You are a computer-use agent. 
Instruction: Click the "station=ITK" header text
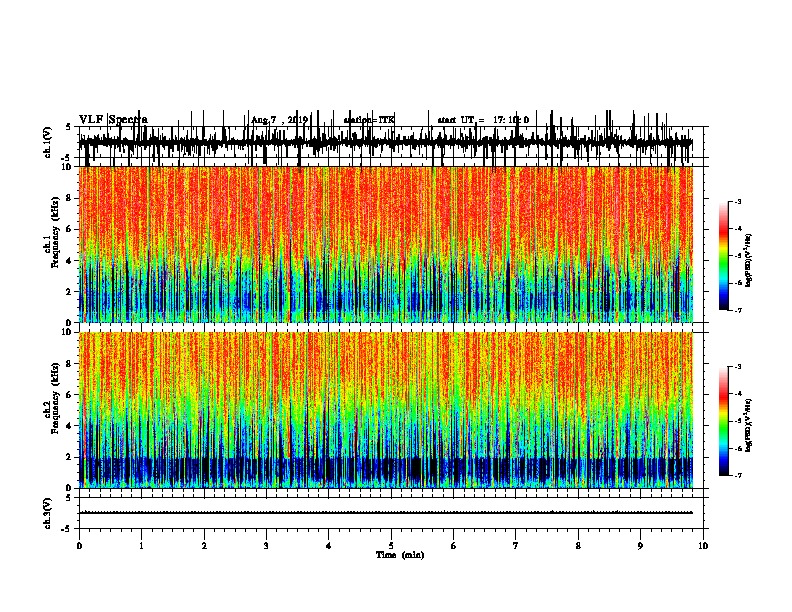coord(369,120)
